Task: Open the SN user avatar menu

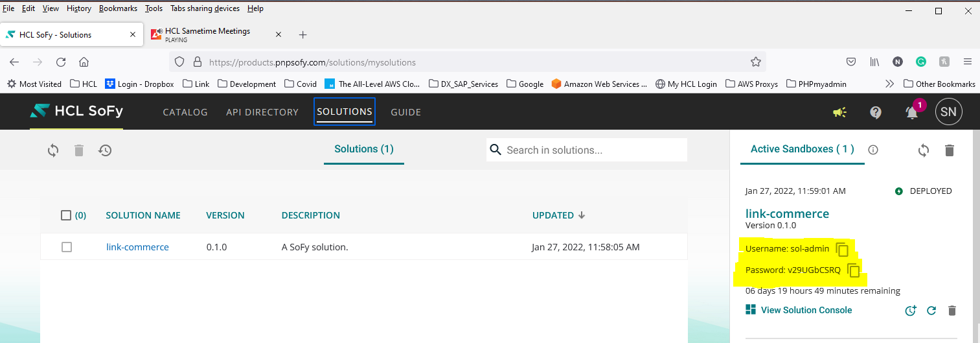Action: [x=948, y=112]
